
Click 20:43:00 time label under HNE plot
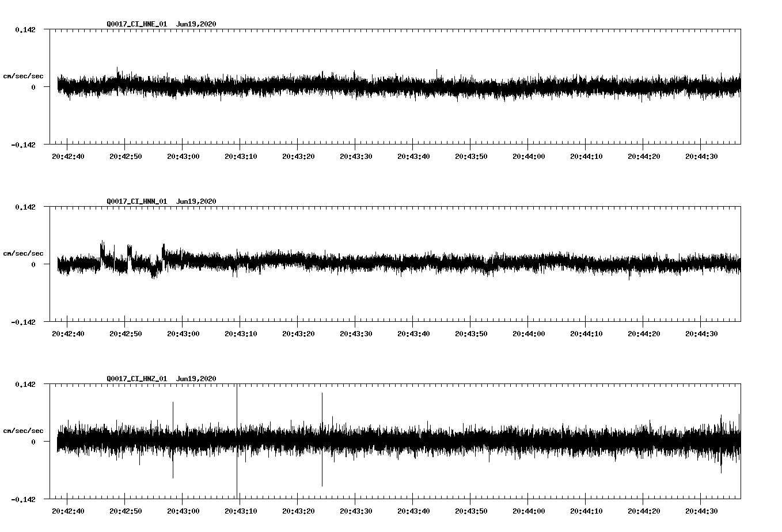pyautogui.click(x=183, y=157)
